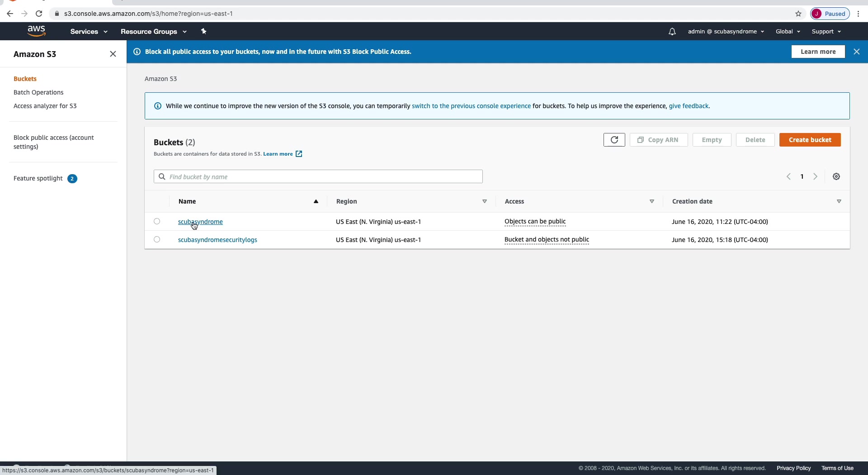Click Learn more under Buckets heading
This screenshot has width=868, height=475.
[x=278, y=154]
